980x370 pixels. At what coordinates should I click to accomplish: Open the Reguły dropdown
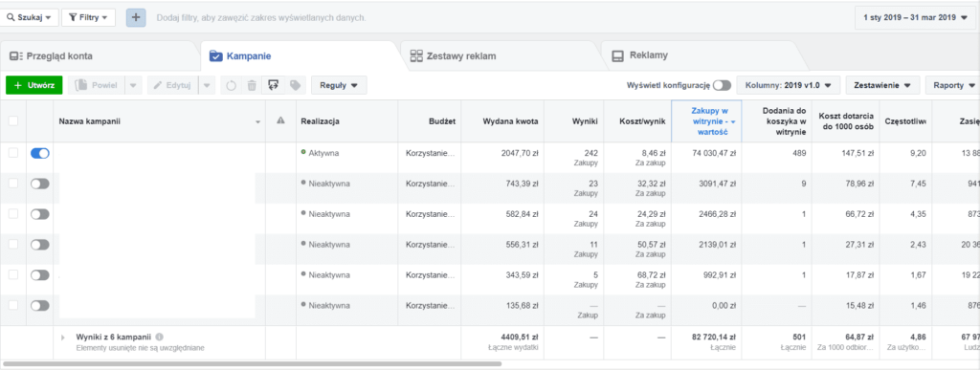coord(339,85)
